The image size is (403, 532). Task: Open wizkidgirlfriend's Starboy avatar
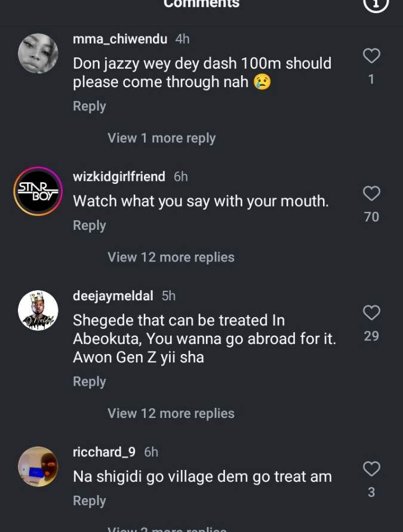pyautogui.click(x=38, y=191)
